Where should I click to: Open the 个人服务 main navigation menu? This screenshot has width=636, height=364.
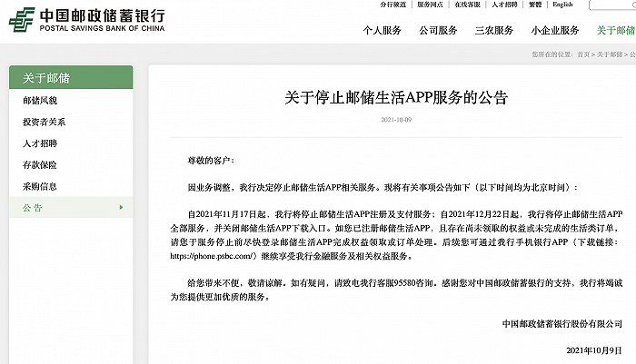tap(382, 30)
